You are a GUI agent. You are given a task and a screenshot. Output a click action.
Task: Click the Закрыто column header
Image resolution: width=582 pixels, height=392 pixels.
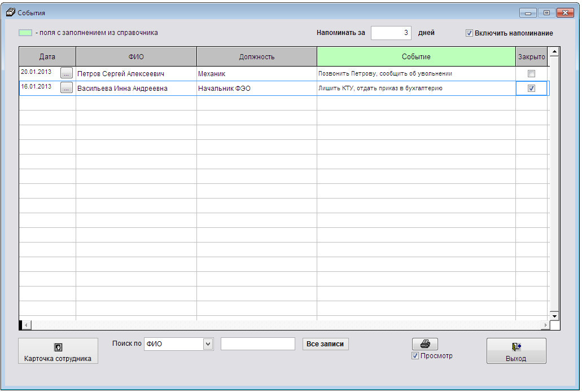pos(532,57)
